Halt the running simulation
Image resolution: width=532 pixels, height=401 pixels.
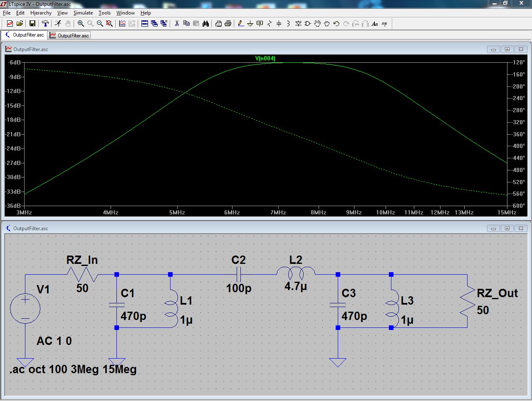[68, 23]
